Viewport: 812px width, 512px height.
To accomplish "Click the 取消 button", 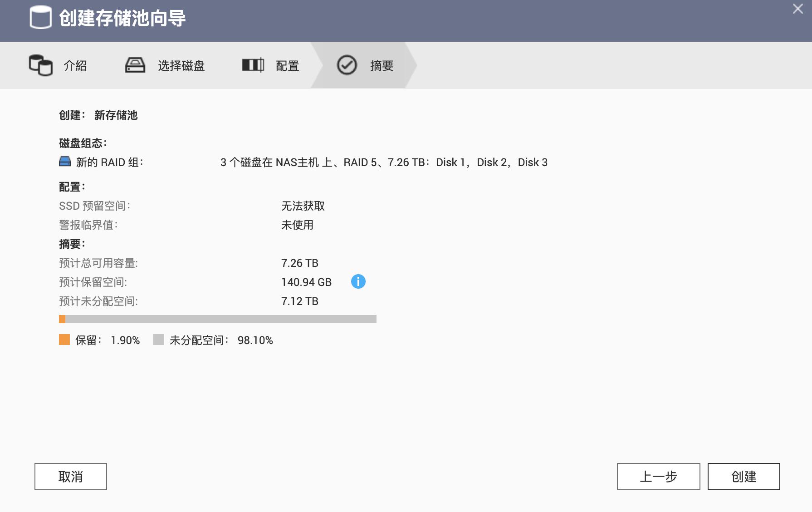I will tap(70, 477).
